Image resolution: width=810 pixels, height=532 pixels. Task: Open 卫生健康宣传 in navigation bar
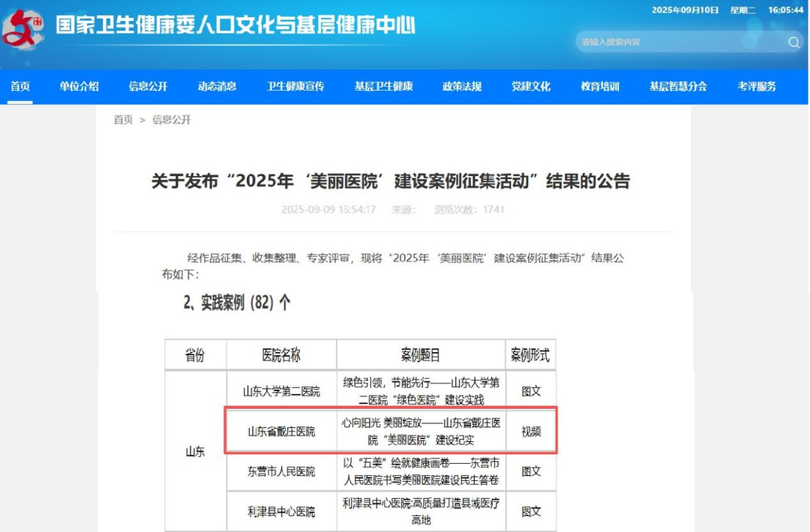pyautogui.click(x=295, y=86)
